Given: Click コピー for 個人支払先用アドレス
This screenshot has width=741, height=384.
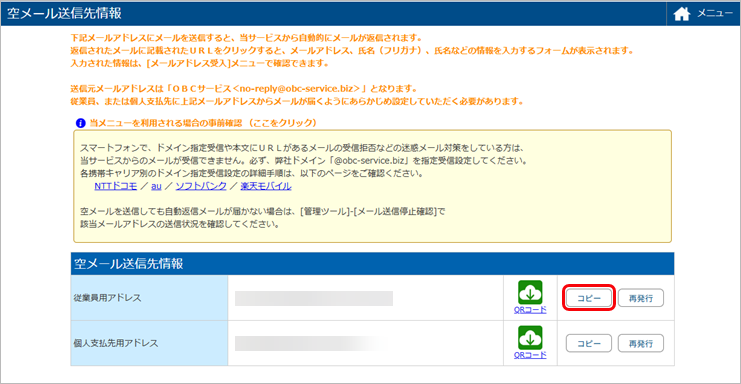Looking at the screenshot, I should tap(589, 343).
